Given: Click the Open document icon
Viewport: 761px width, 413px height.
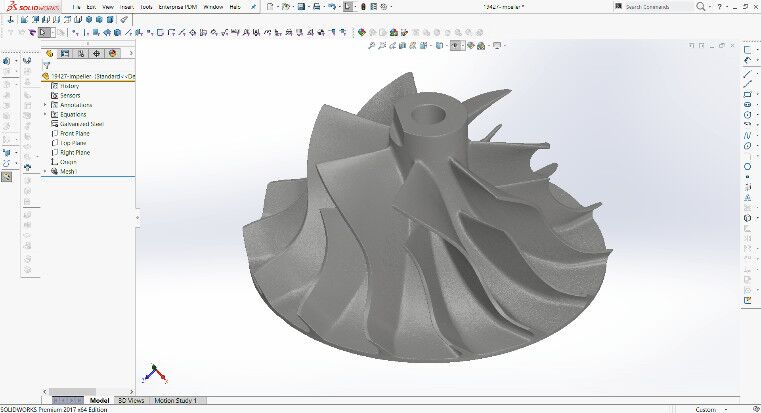Looking at the screenshot, I should [x=285, y=7].
